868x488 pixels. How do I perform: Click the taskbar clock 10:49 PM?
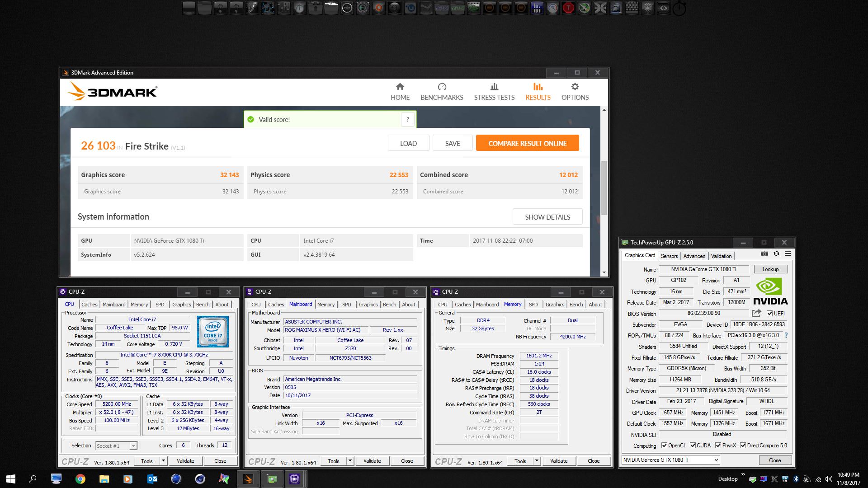click(848, 475)
